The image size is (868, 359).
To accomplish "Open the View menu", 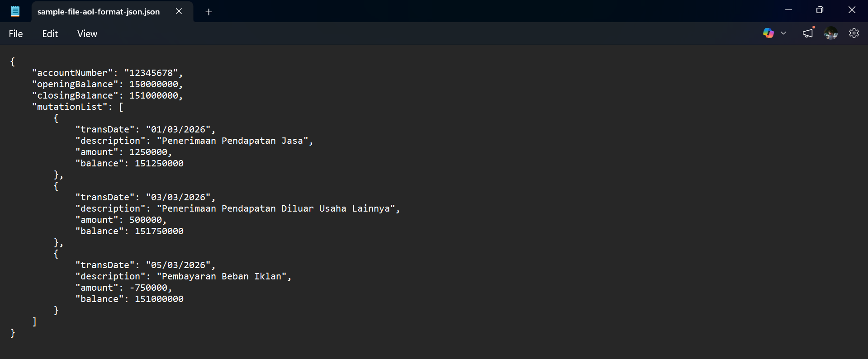I will [x=87, y=34].
